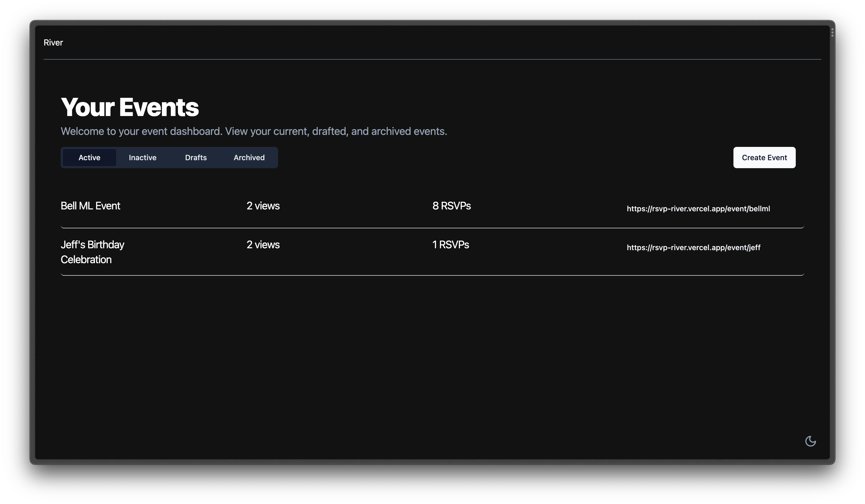Click the 1 RSVPs count
The height and width of the screenshot is (504, 865).
point(450,245)
